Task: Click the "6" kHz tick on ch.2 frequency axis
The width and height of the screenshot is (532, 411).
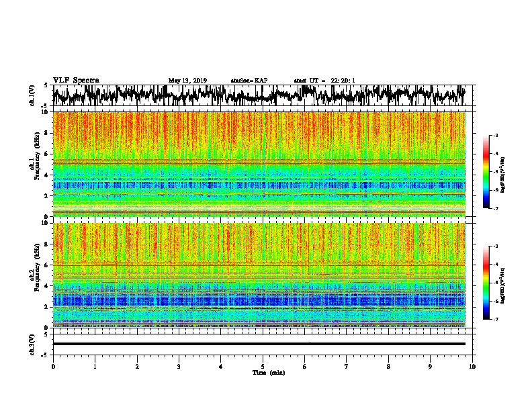Action: tap(48, 265)
